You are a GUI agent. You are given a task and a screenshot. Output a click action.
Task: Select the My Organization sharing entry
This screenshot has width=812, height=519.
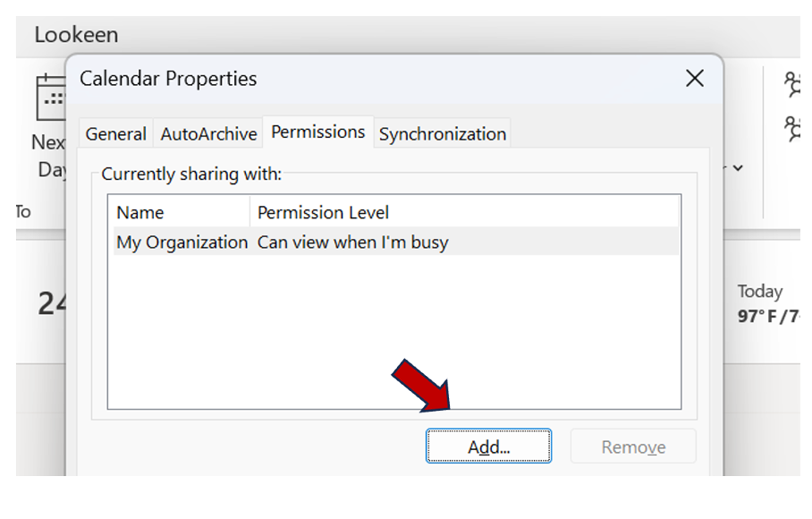[182, 242]
